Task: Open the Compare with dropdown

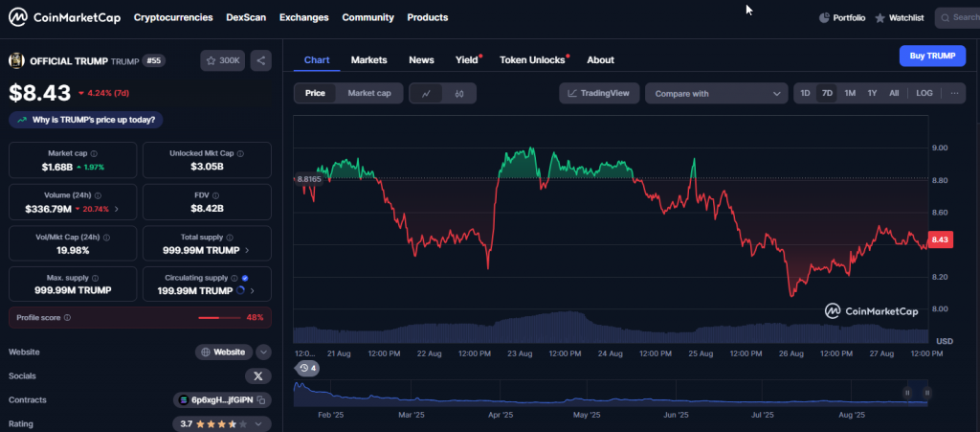Action: [x=716, y=94]
